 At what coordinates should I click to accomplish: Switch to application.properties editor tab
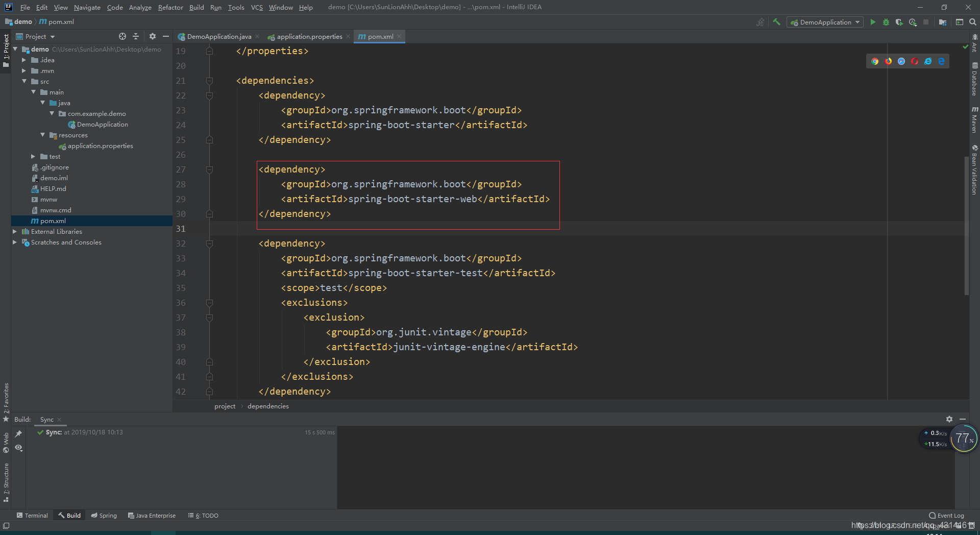point(309,36)
